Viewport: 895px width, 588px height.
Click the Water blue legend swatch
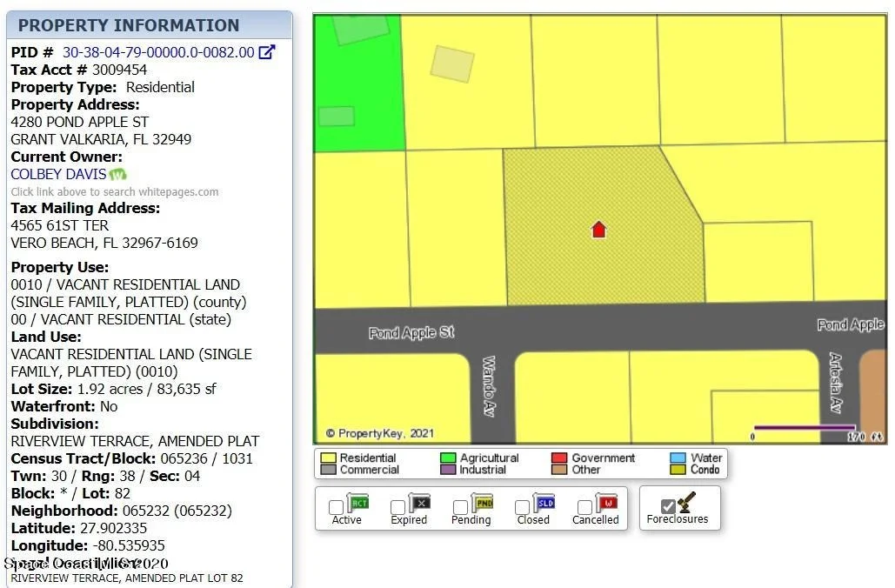(x=678, y=458)
